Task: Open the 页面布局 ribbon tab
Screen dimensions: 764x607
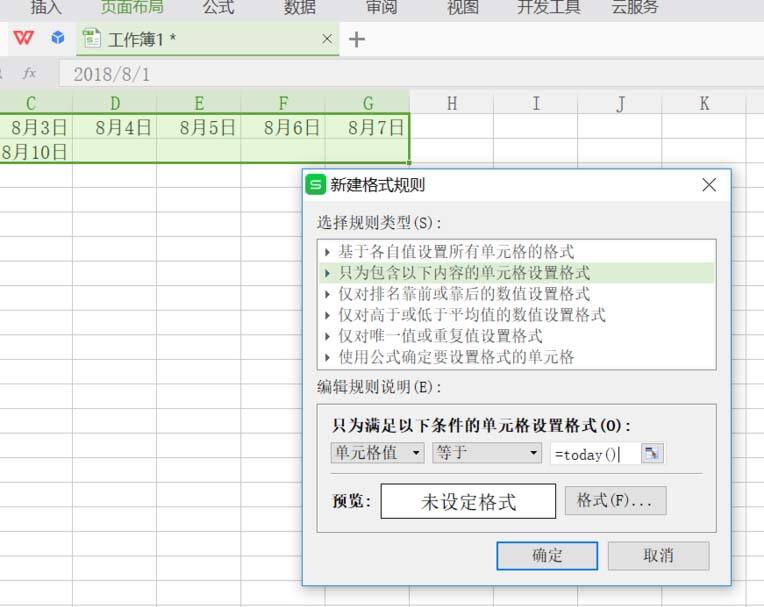Action: (132, 7)
